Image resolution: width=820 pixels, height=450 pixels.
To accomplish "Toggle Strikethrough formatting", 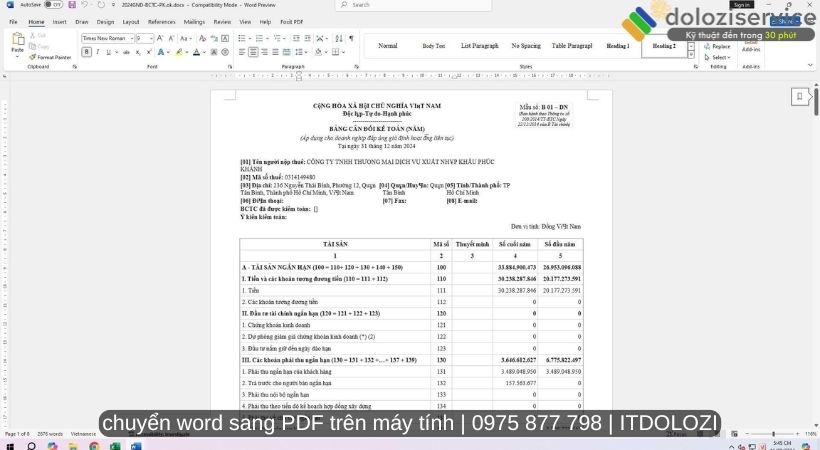I will coord(126,52).
